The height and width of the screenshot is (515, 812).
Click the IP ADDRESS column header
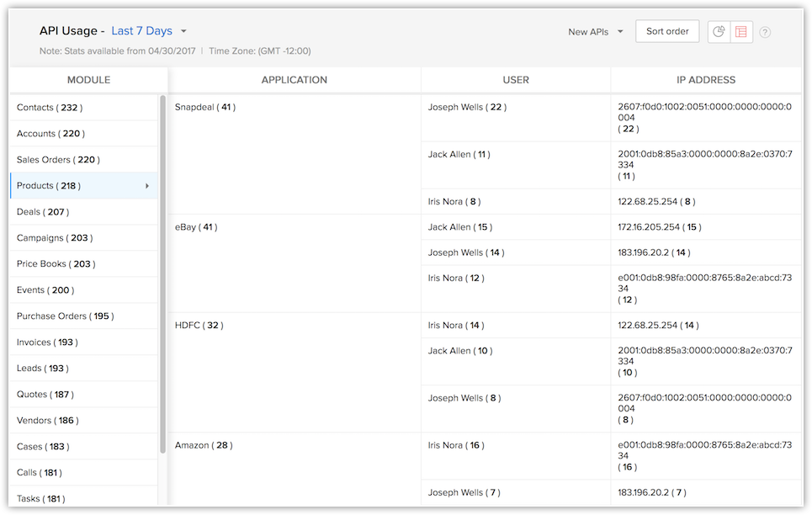706,80
